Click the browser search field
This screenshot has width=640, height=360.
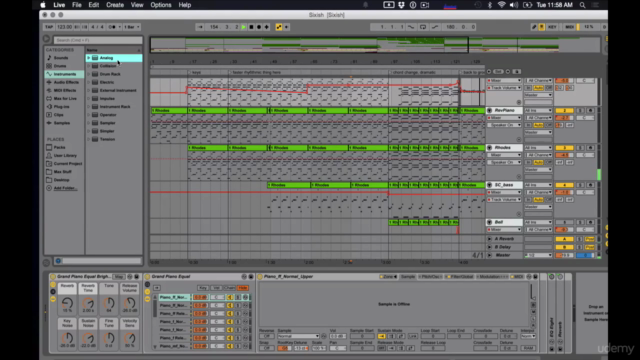point(98,40)
